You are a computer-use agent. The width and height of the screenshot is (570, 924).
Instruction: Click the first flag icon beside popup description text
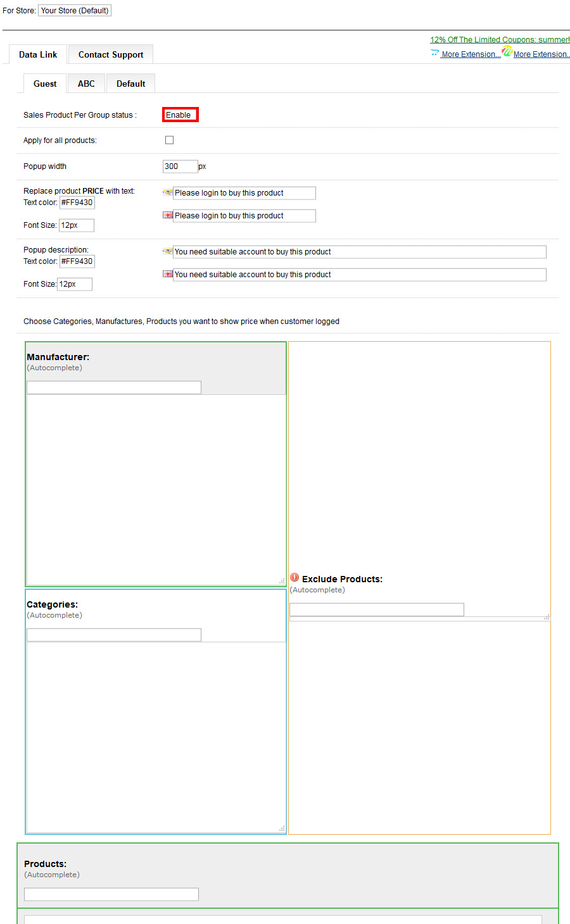pyautogui.click(x=168, y=251)
